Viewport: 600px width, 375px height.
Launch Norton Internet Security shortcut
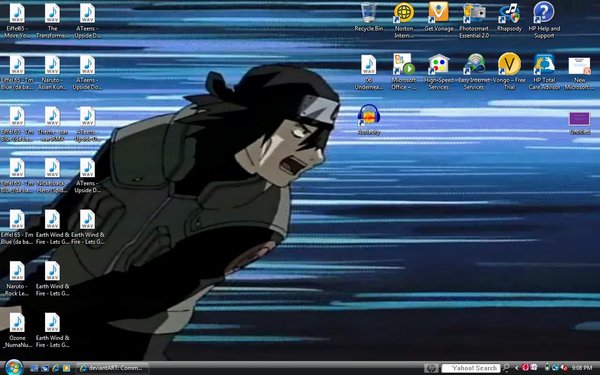404,20
